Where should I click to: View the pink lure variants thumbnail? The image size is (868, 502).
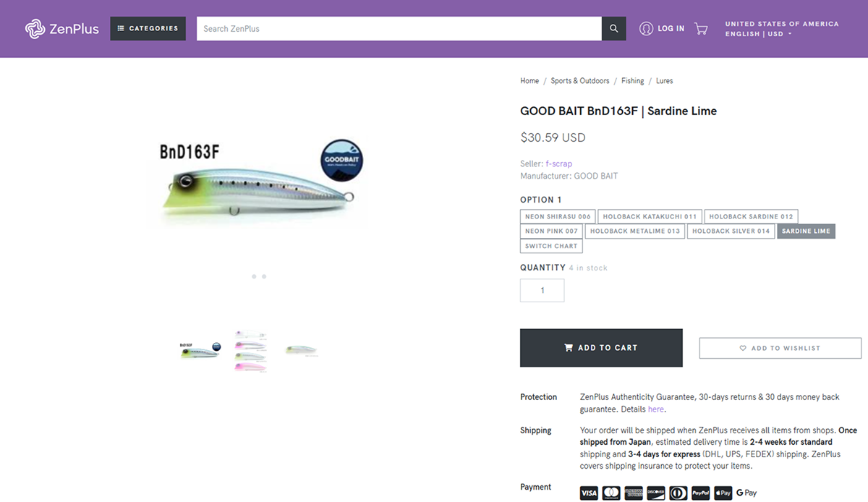[250, 351]
